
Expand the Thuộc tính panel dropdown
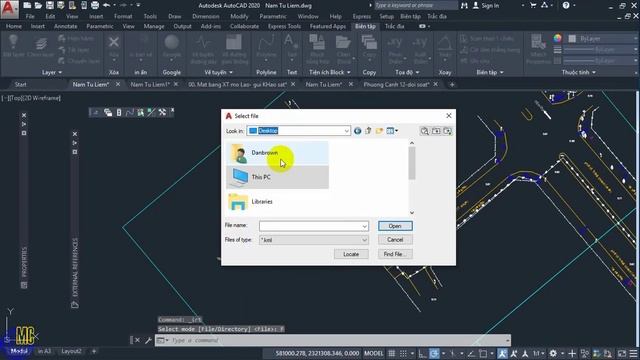(x=578, y=72)
